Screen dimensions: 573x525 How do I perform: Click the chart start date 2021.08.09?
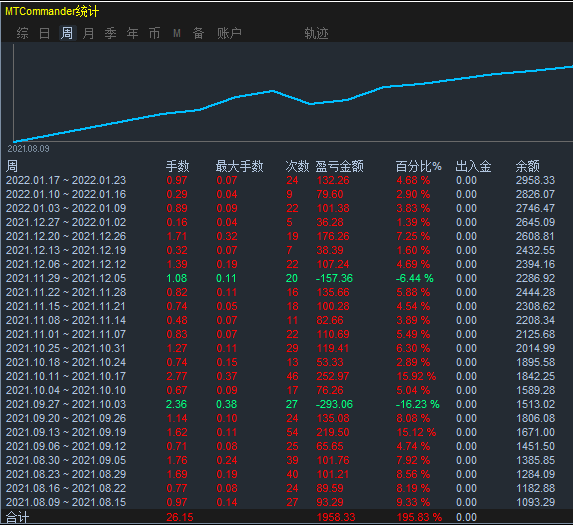coord(29,149)
